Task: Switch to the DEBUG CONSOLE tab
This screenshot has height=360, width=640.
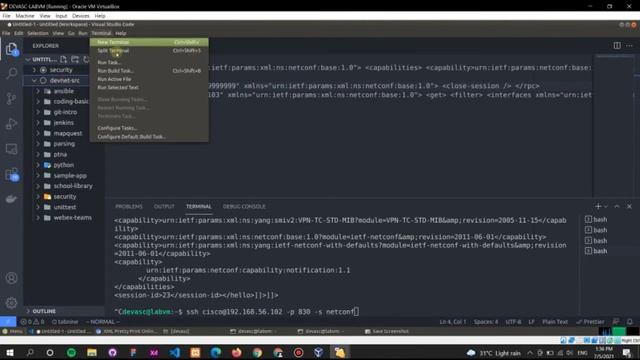Action: pyautogui.click(x=244, y=207)
